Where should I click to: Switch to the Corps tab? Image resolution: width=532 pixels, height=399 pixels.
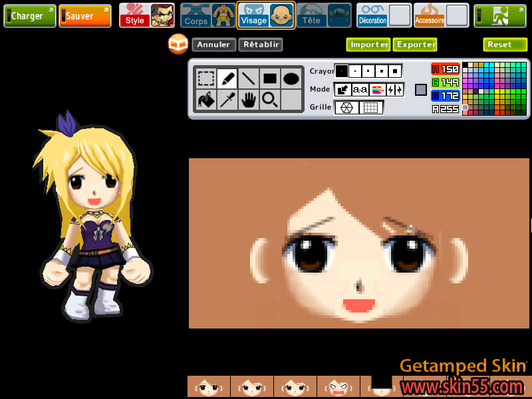pyautogui.click(x=207, y=15)
